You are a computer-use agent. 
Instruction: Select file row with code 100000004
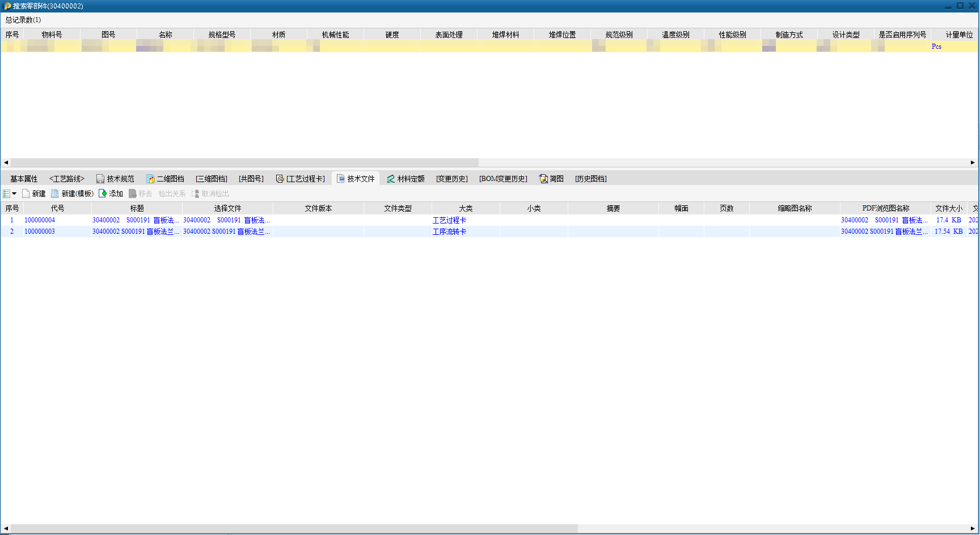(489, 220)
